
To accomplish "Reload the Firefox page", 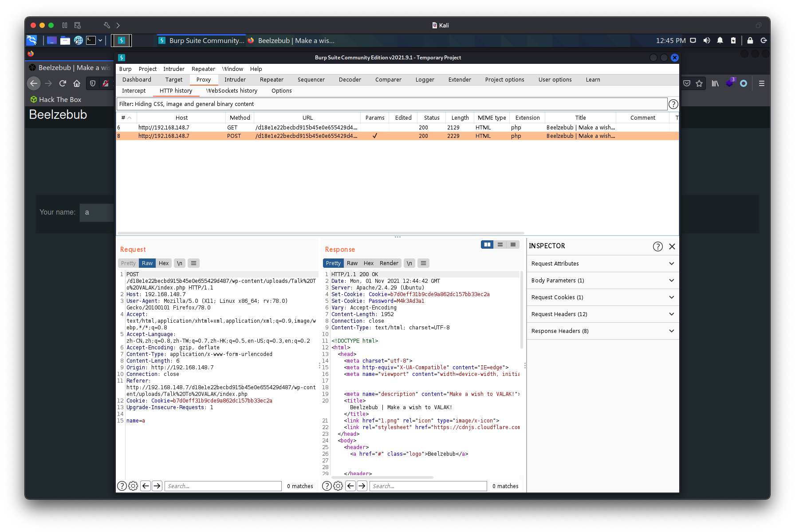I will point(63,83).
